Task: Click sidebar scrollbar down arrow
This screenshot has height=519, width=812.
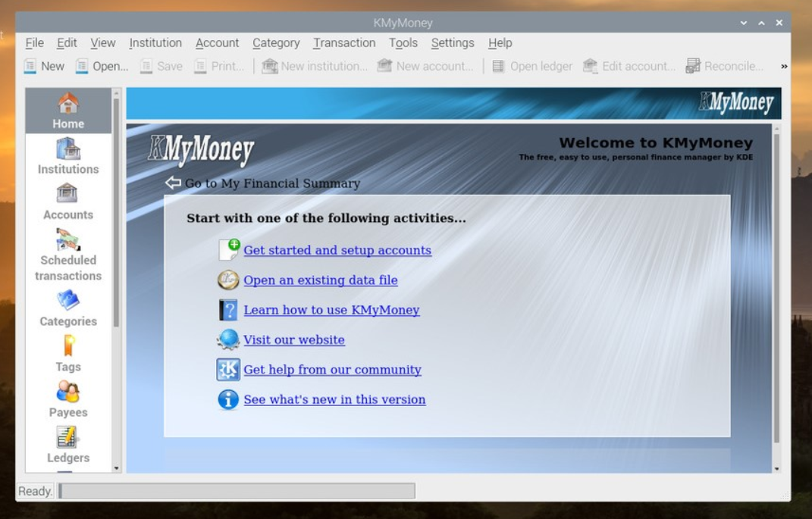Action: pyautogui.click(x=116, y=467)
